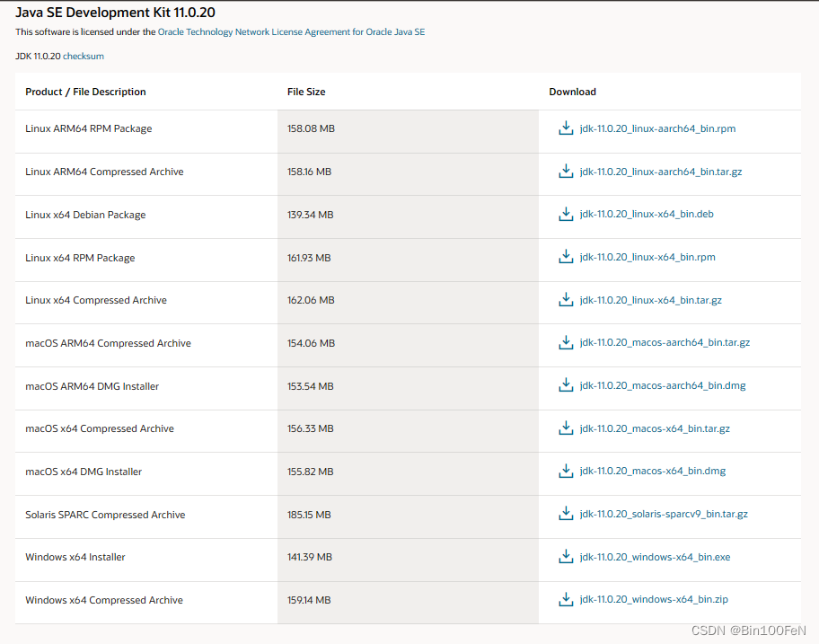The width and height of the screenshot is (819, 644).
Task: Click the Download column header
Action: (572, 92)
